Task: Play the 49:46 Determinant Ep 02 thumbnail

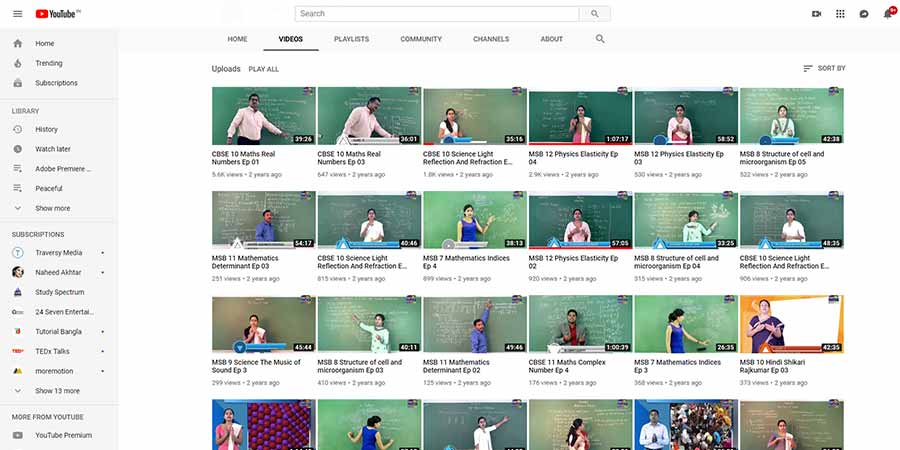Action: (x=475, y=324)
